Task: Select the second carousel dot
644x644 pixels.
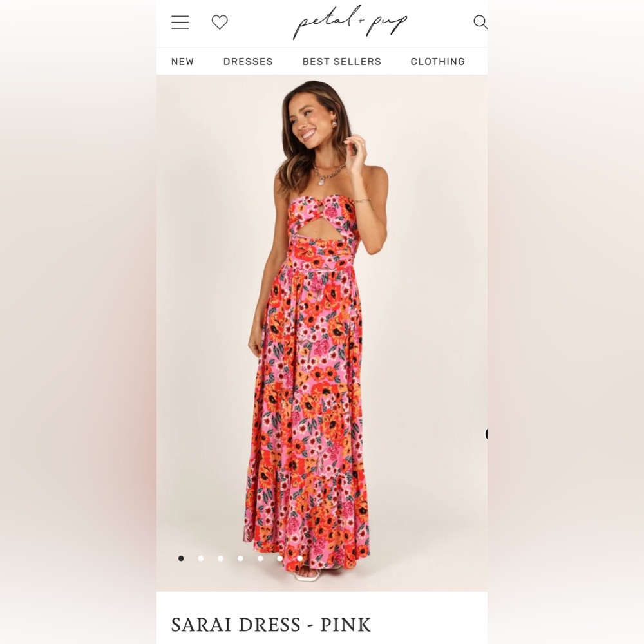Action: click(x=201, y=558)
